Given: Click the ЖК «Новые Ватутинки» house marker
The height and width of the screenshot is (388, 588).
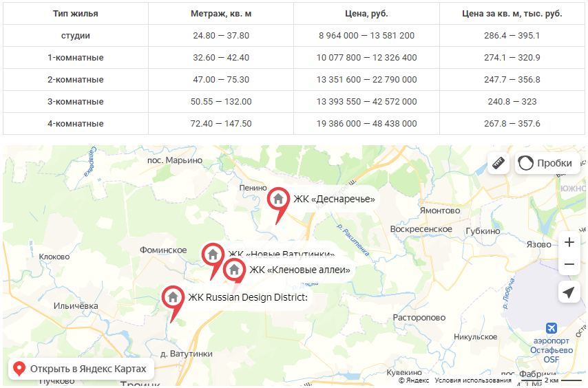Looking at the screenshot, I should (213, 255).
